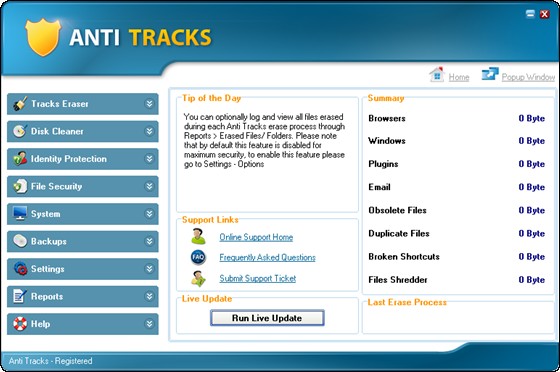This screenshot has height=372, width=560.
Task: Click the FAQ badge icon
Action: click(198, 257)
